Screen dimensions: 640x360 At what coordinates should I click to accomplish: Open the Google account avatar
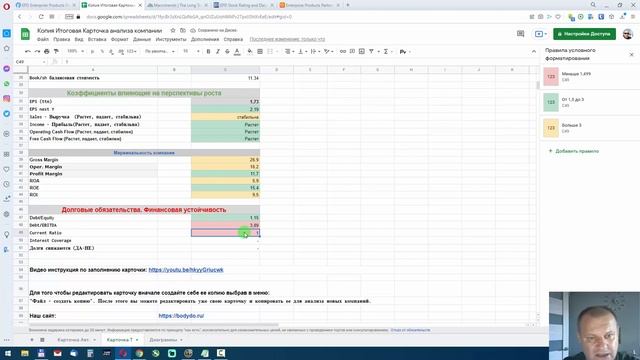(628, 34)
